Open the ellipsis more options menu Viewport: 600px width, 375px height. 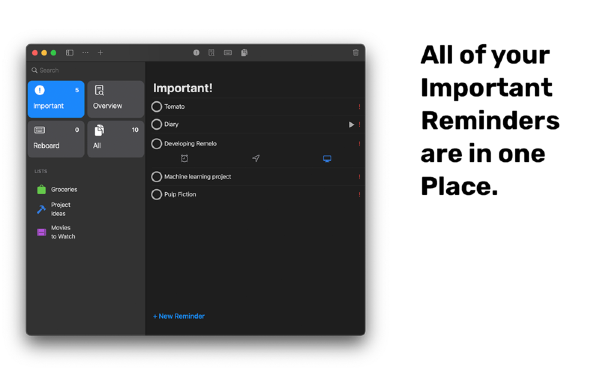point(85,52)
